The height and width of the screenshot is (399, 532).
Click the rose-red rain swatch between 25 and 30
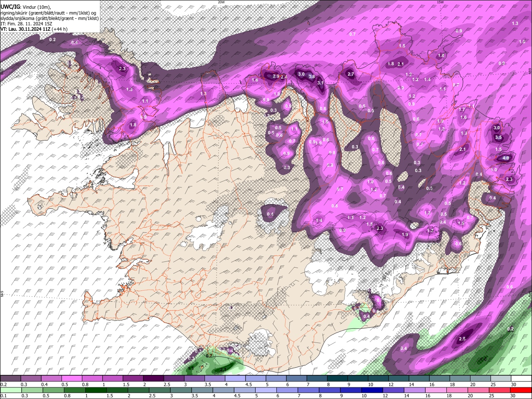point(500,390)
